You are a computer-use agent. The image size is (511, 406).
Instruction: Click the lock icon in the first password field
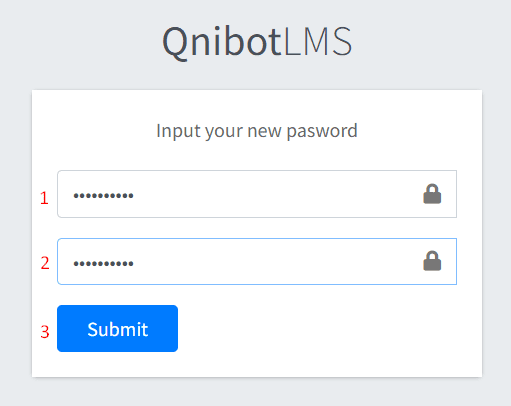pyautogui.click(x=432, y=194)
